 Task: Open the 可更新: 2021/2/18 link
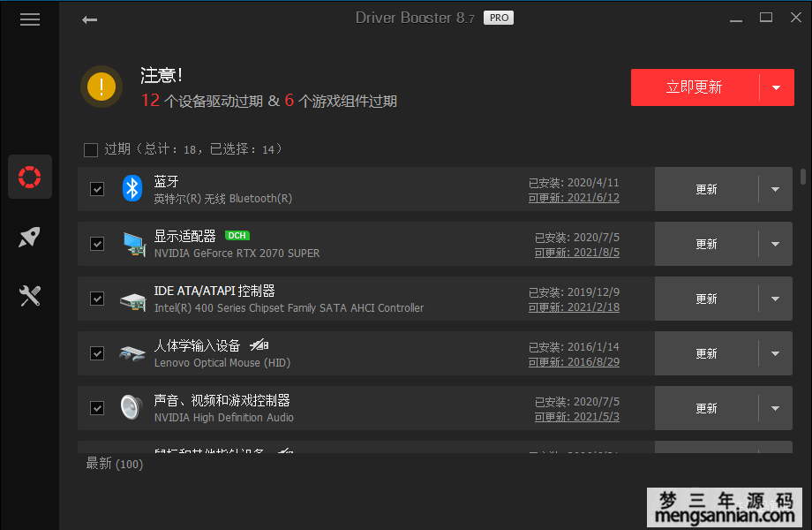click(574, 307)
